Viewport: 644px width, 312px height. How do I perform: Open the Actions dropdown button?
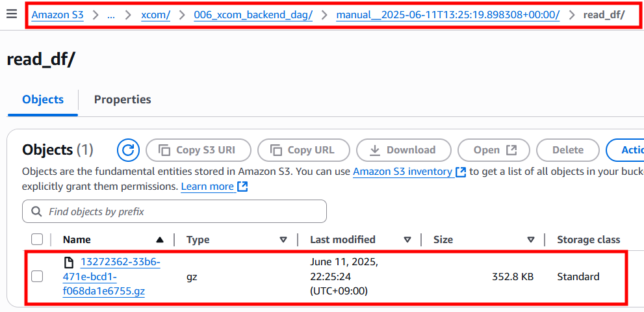click(625, 150)
